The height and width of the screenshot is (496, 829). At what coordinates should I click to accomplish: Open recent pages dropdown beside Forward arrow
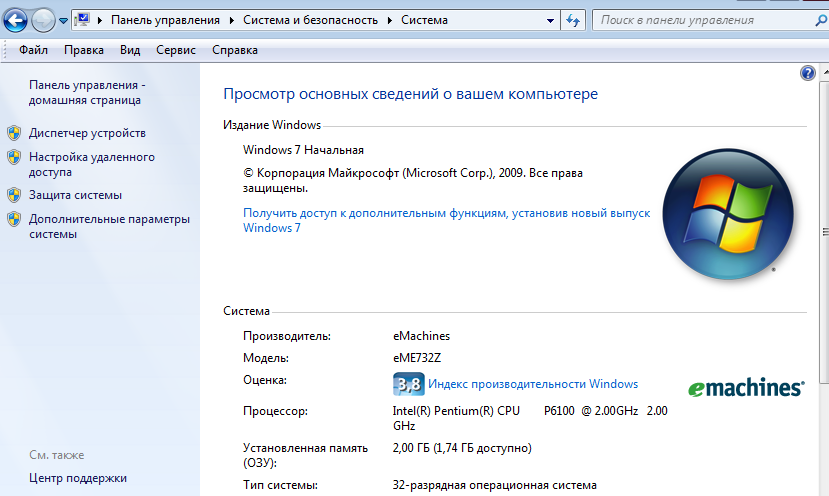tap(63, 21)
